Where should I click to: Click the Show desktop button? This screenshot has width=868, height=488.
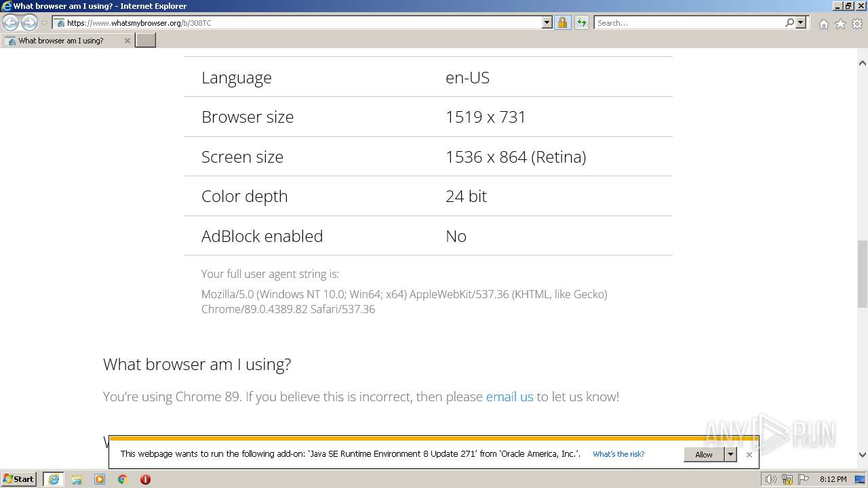pos(860,479)
